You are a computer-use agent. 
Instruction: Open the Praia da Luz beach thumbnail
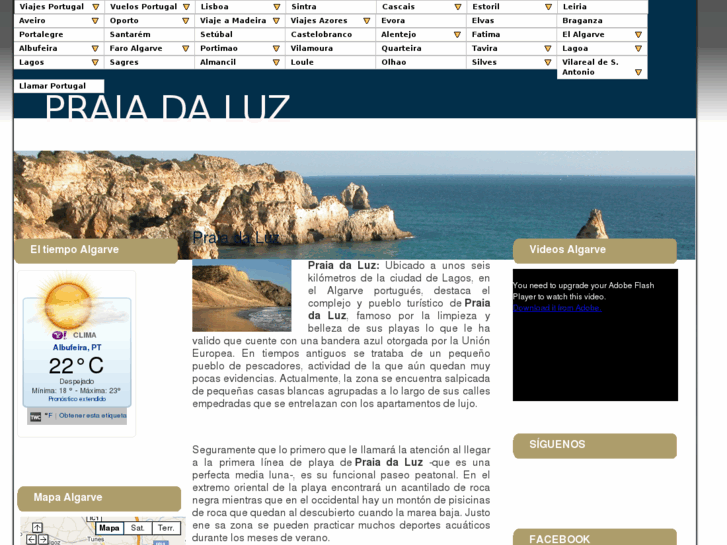[242, 295]
